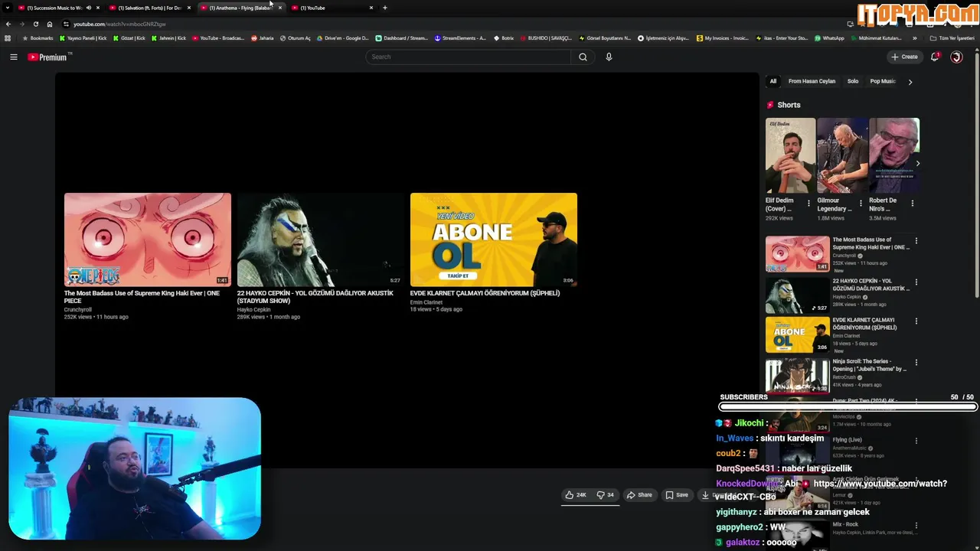Open sidebar 22 Hayko Cepkin video title
Image resolution: width=980 pixels, height=551 pixels.
click(871, 285)
